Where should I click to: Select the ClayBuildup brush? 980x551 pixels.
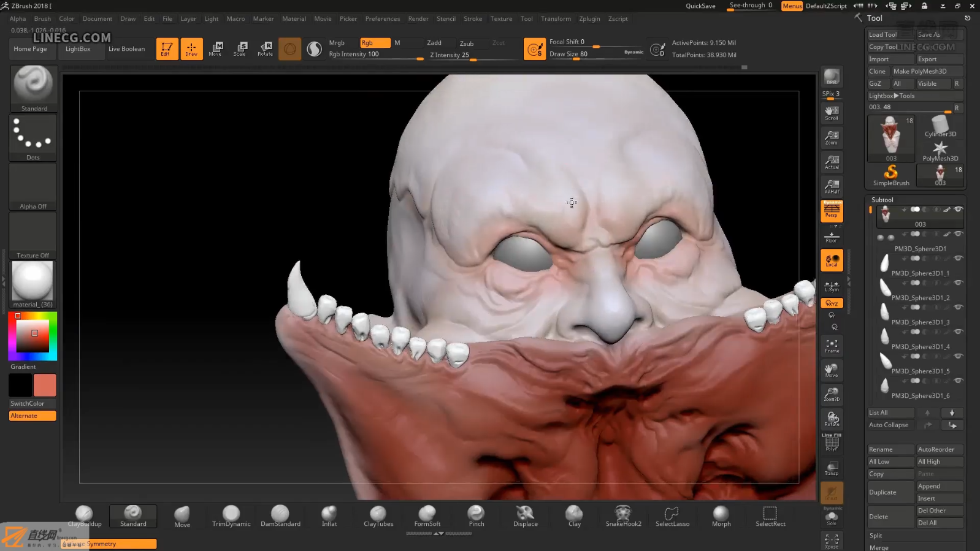click(x=84, y=516)
